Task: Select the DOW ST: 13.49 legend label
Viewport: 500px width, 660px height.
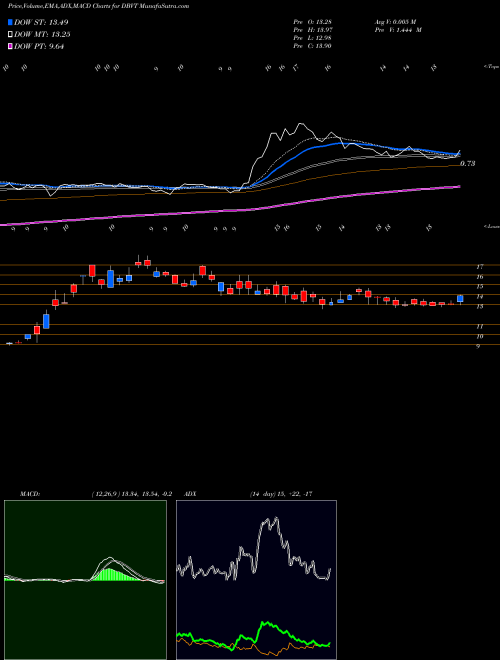Action: 41,22
